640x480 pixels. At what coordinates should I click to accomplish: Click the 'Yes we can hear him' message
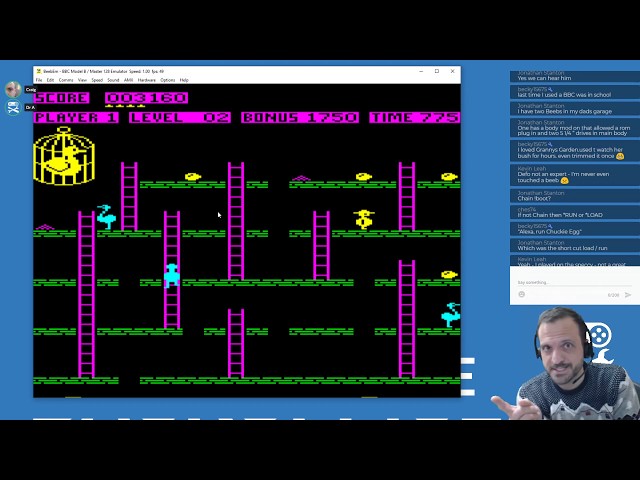(x=575, y=76)
